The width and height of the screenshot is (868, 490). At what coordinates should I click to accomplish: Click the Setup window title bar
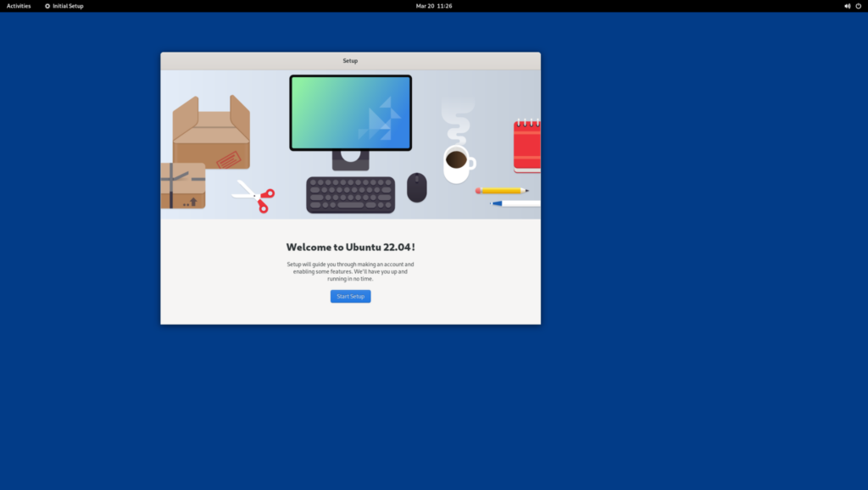350,60
